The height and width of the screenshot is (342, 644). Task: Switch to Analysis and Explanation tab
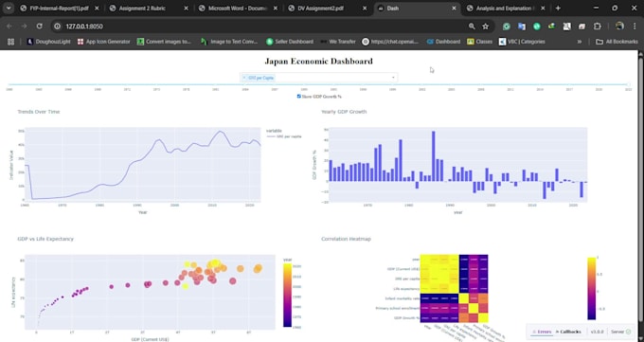coord(505,9)
